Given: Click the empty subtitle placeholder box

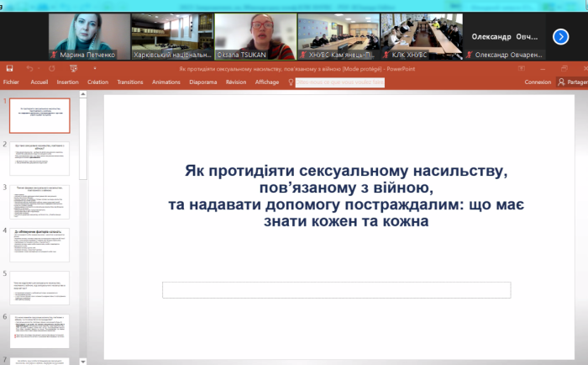Looking at the screenshot, I should (x=336, y=290).
